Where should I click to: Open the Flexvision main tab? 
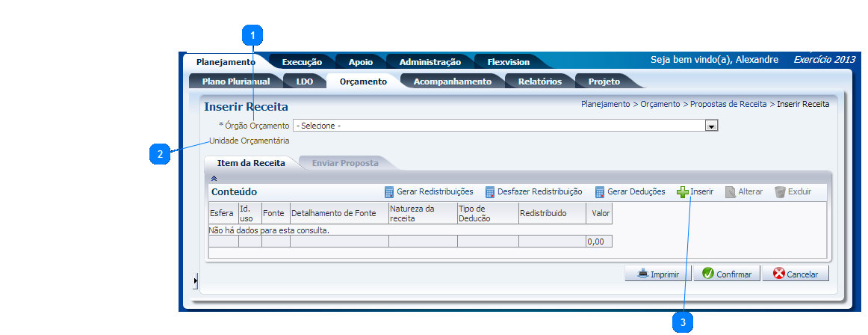508,62
